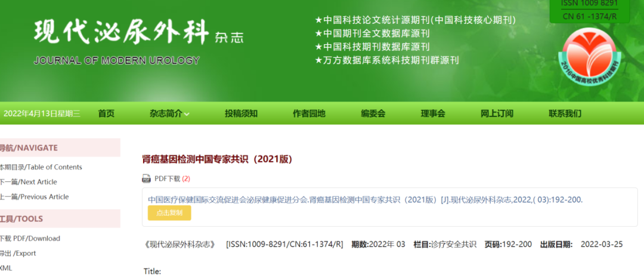The image size is (644, 277).
Task: Click 下载 PDF/Download in Tools sidebar
Action: [x=30, y=238]
